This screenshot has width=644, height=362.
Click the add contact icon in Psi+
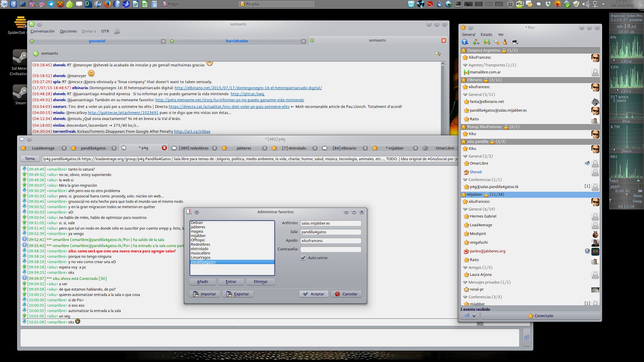476,42
